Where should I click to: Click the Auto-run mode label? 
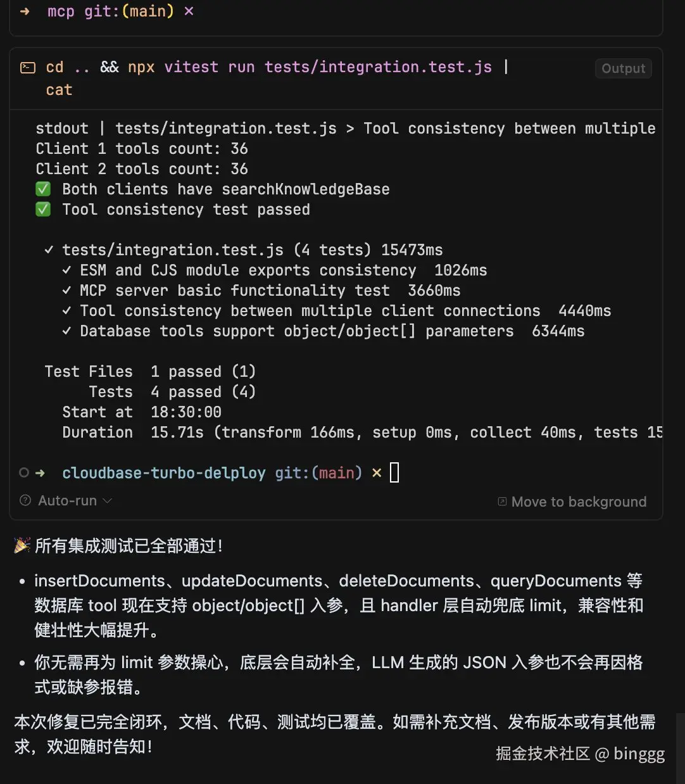pyautogui.click(x=67, y=500)
